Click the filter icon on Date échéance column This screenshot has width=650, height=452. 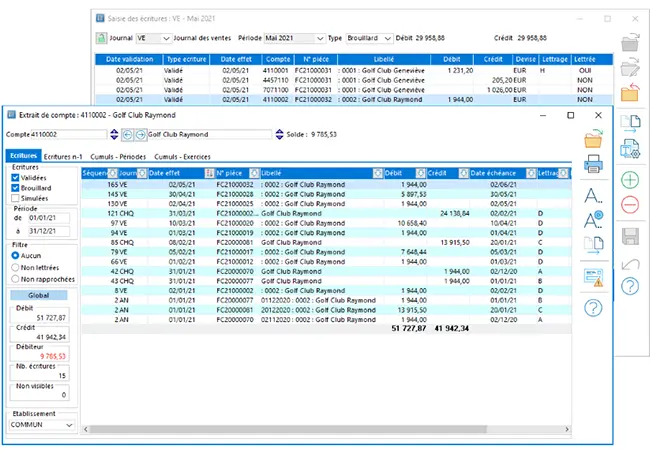[531, 173]
